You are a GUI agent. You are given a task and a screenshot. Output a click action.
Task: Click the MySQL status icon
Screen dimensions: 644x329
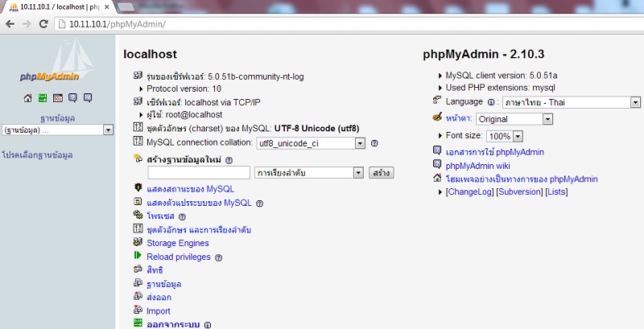click(138, 187)
